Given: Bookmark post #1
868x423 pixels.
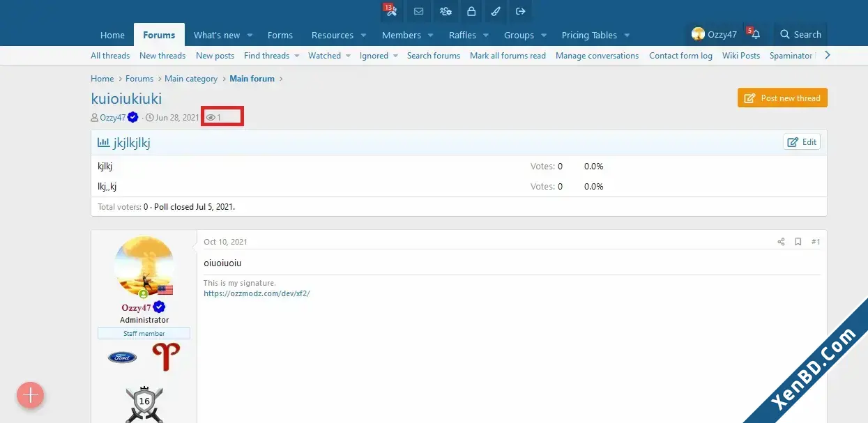Looking at the screenshot, I should tap(798, 242).
